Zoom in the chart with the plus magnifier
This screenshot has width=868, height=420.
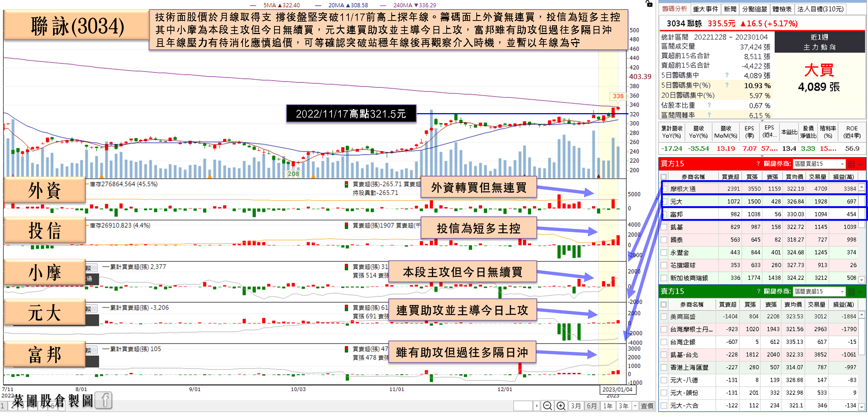(x=561, y=406)
